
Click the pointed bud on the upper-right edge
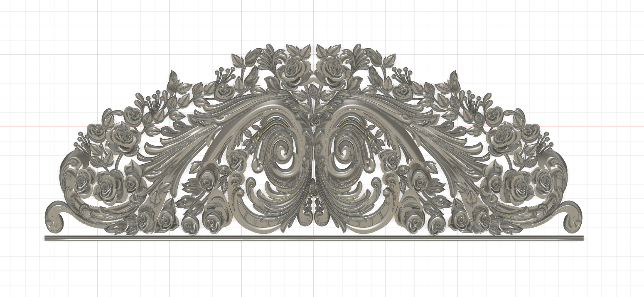pos(454,79)
